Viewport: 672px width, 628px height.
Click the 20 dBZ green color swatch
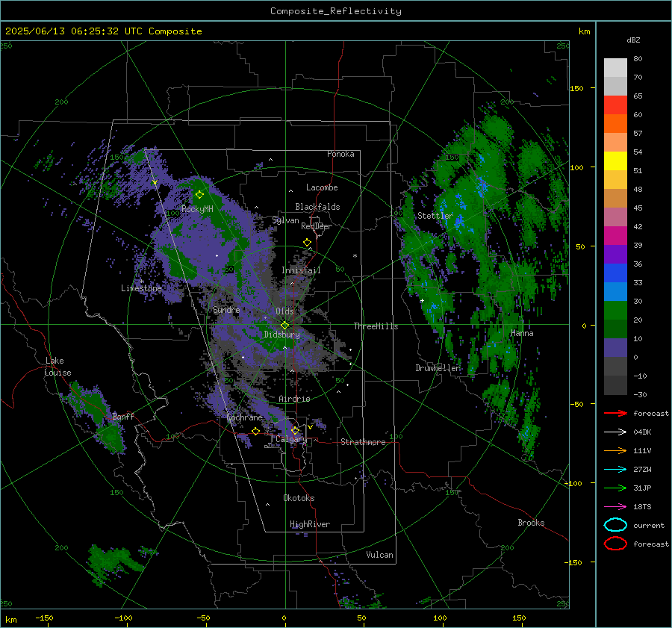tap(615, 310)
